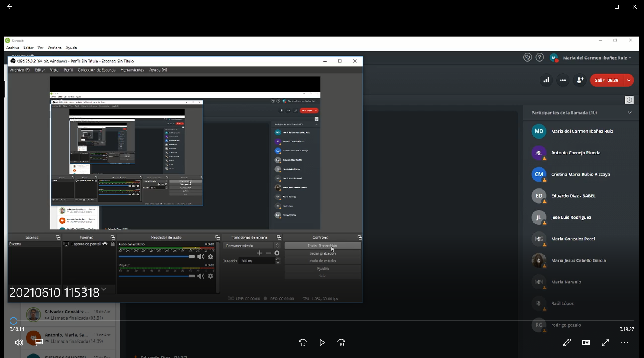
Task: Open the player volume control
Action: (x=19, y=343)
